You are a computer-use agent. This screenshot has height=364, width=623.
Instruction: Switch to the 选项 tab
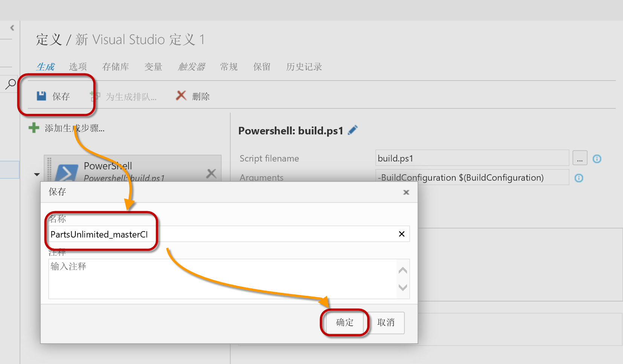click(78, 67)
